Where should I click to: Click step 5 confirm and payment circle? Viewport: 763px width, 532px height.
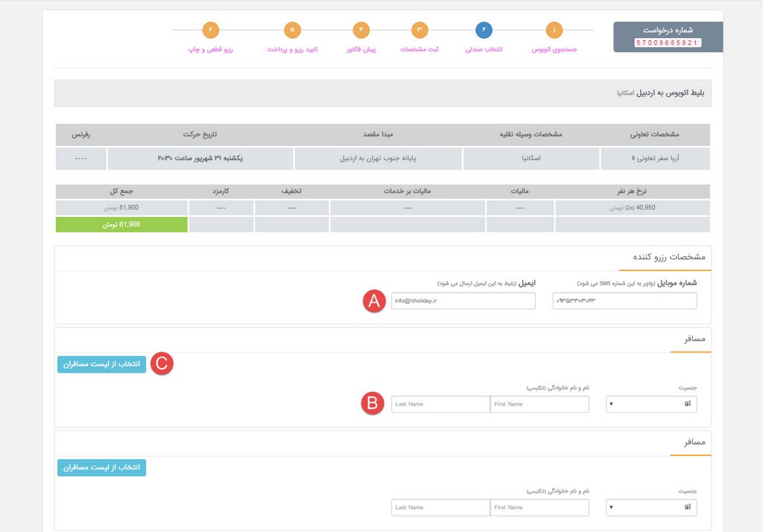(x=292, y=31)
